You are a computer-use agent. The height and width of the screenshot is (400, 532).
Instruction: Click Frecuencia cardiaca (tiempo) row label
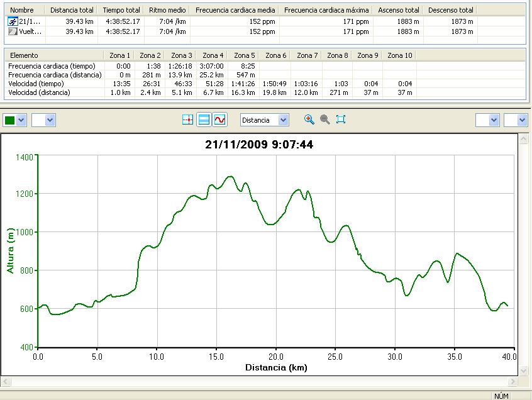[52, 66]
